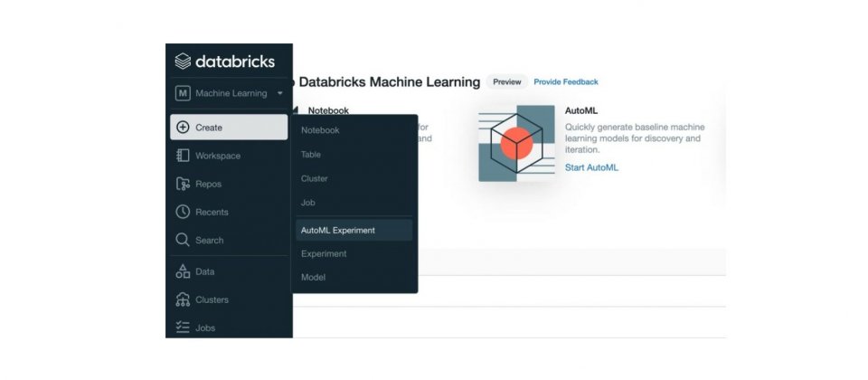Open the Clusters icon in sidebar
The image size is (868, 380).
coord(183,299)
